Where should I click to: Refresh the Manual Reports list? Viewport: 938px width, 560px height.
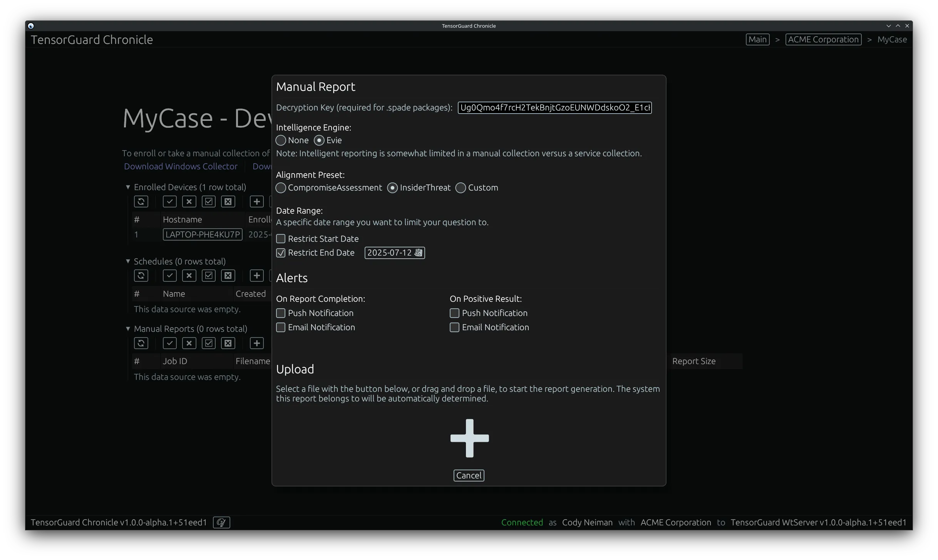141,343
